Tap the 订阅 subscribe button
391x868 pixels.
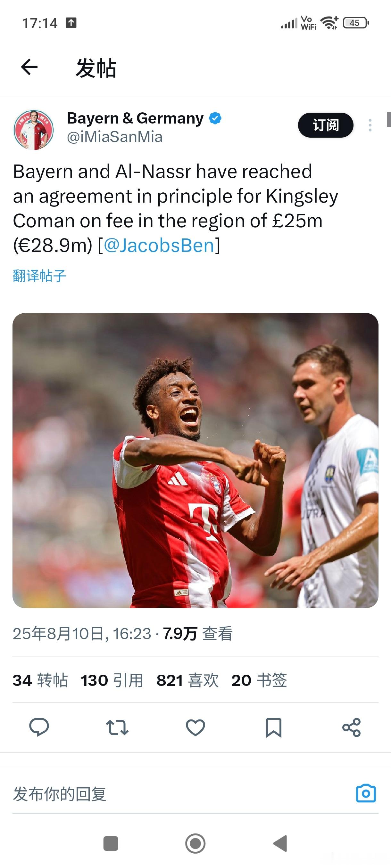[x=326, y=125]
